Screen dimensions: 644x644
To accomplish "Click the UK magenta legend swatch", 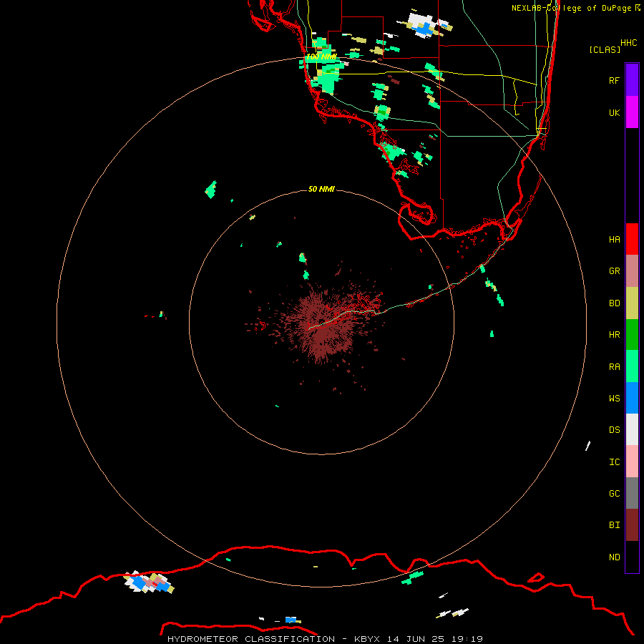I will pos(632,112).
